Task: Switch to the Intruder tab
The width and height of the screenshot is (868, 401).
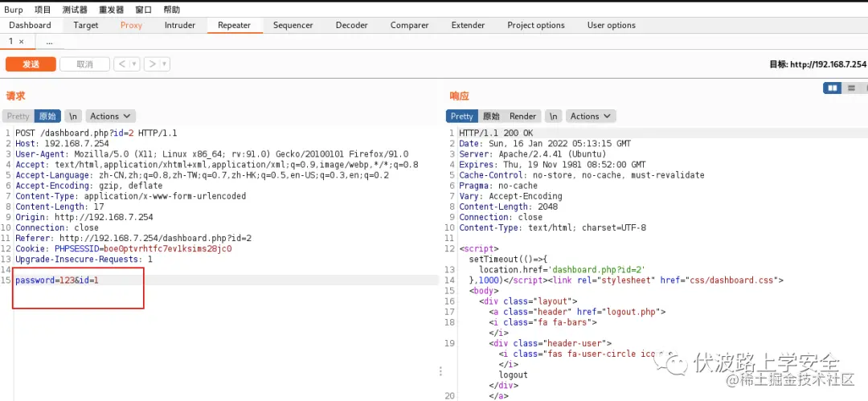Action: tap(180, 26)
